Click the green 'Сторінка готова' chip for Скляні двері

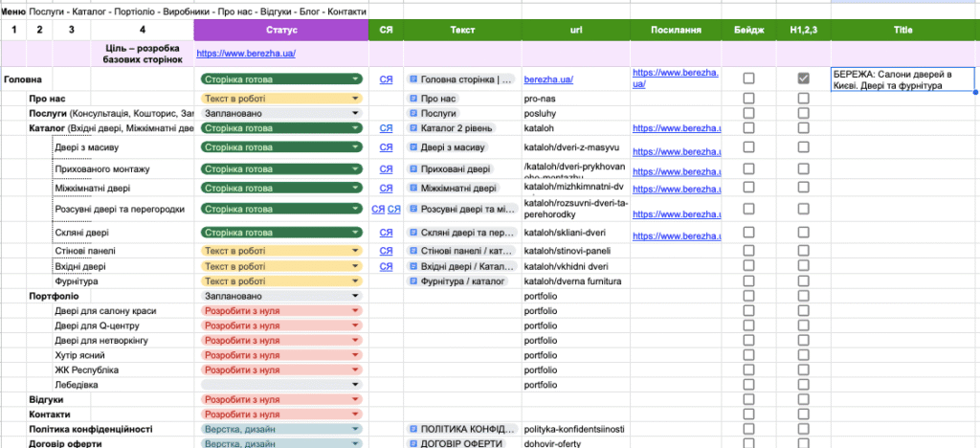281,233
